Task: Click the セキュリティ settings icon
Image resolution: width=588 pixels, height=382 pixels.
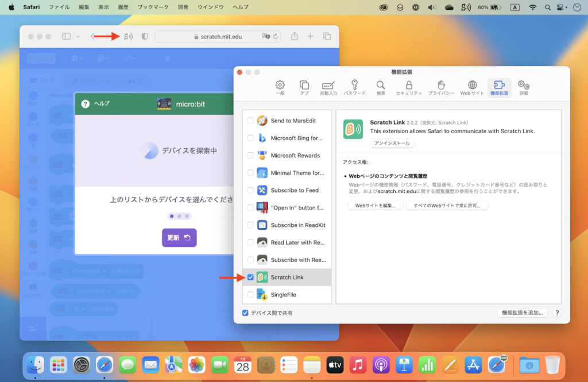Action: (x=410, y=87)
